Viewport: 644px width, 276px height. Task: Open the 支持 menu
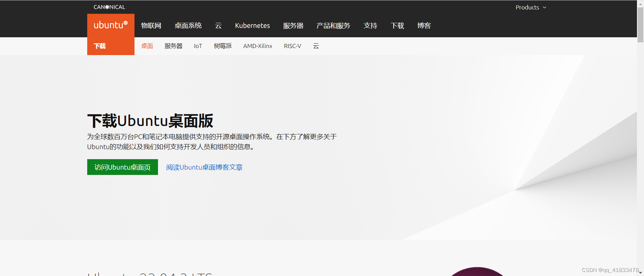click(x=370, y=26)
